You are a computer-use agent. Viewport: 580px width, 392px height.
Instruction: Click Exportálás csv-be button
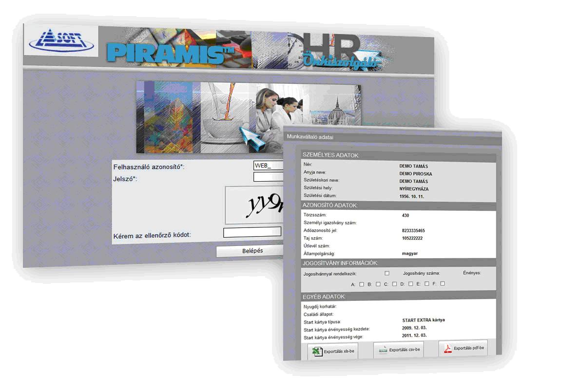click(x=398, y=349)
